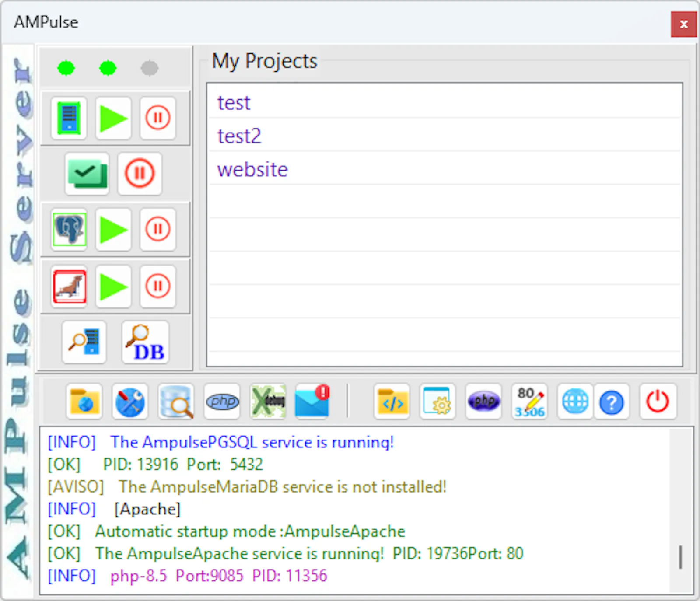Open the DB search icon

(145, 342)
